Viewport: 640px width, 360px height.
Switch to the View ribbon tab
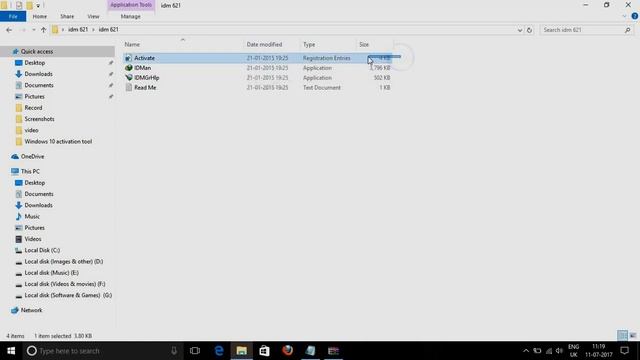pyautogui.click(x=93, y=16)
